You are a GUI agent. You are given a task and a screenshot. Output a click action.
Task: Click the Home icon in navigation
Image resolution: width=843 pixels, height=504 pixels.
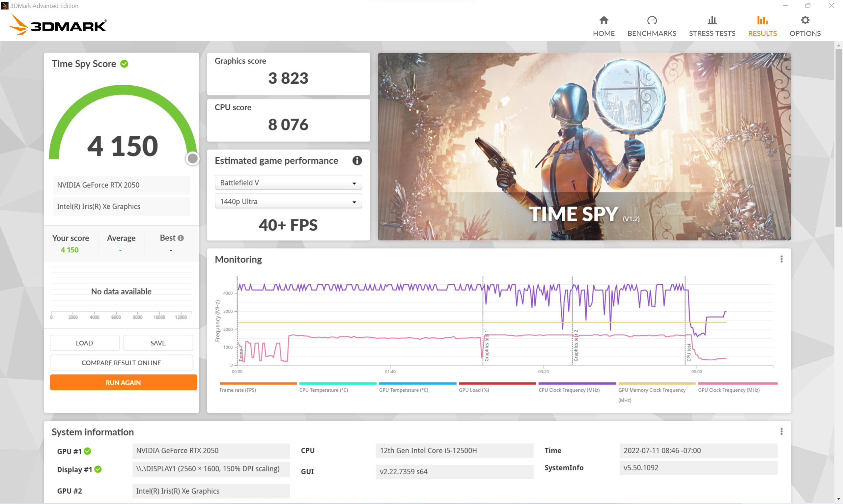pos(604,20)
